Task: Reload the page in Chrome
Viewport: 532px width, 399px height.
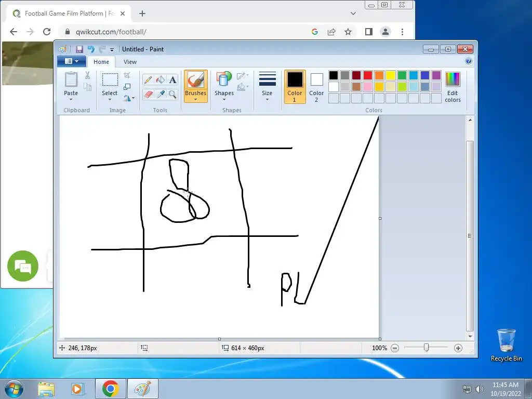Action: (x=47, y=32)
